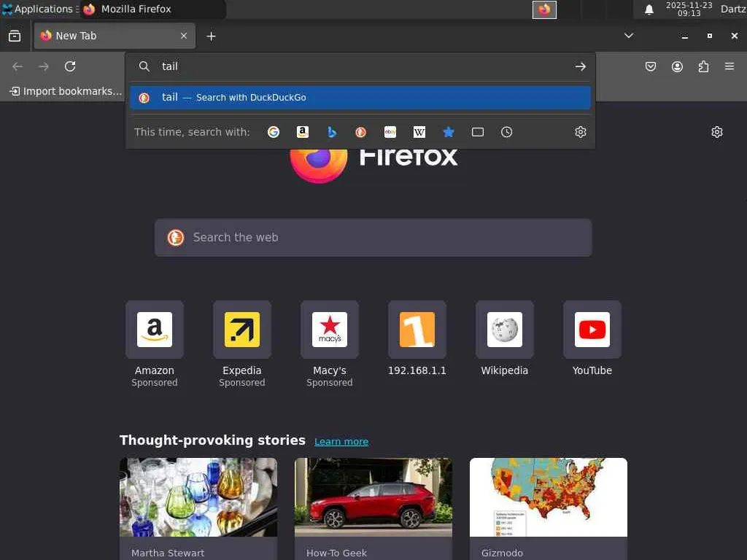Open the Firefox hamburger application menu
Viewport: 747px width, 560px height.
pos(729,66)
